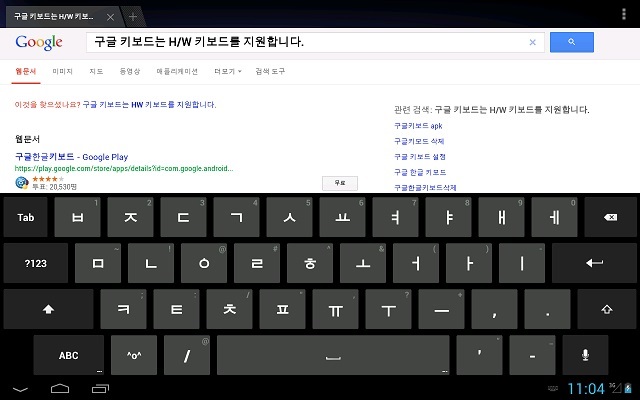Screen dimensions: 640x400
Task: Tap the ㅕ key
Action: (395, 217)
